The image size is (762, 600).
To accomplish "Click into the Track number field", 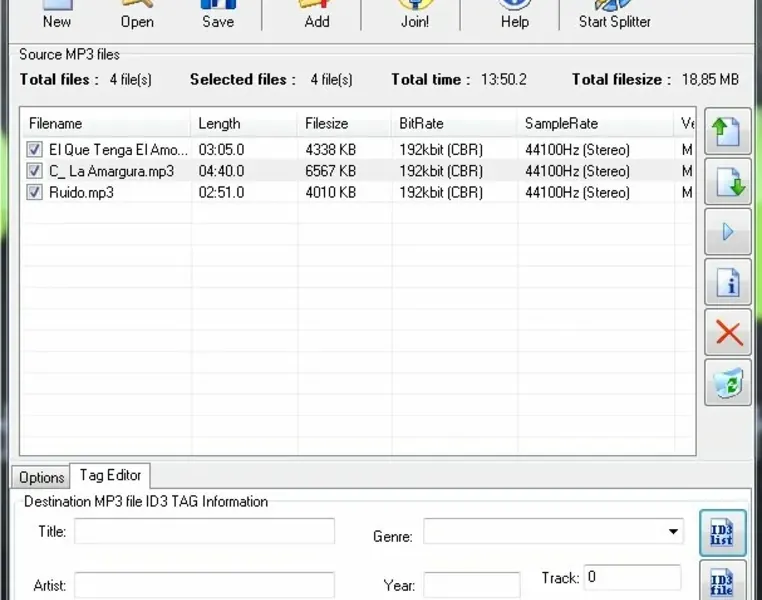I will pyautogui.click(x=632, y=577).
